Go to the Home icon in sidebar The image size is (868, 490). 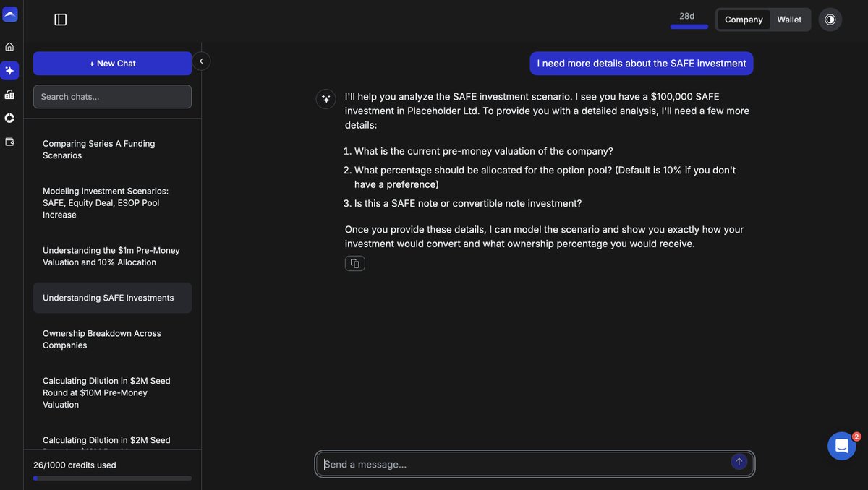[9, 47]
